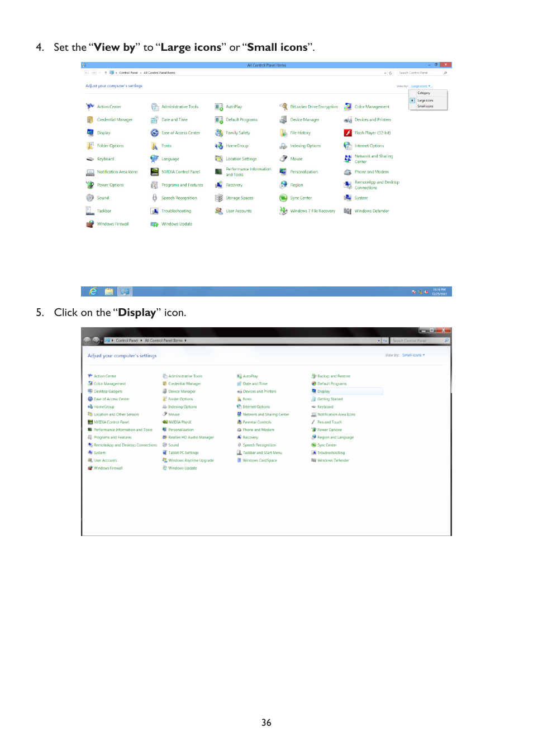Open Power Options in small-icons view

click(x=326, y=430)
